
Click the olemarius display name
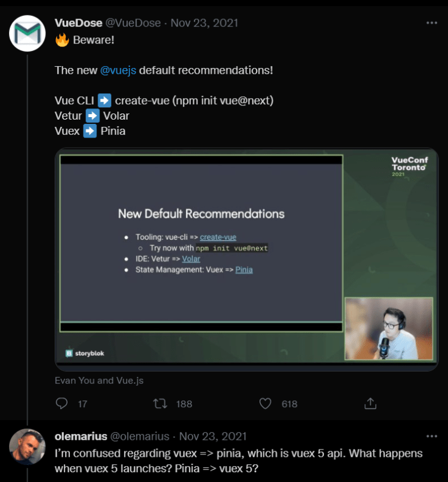pos(80,437)
